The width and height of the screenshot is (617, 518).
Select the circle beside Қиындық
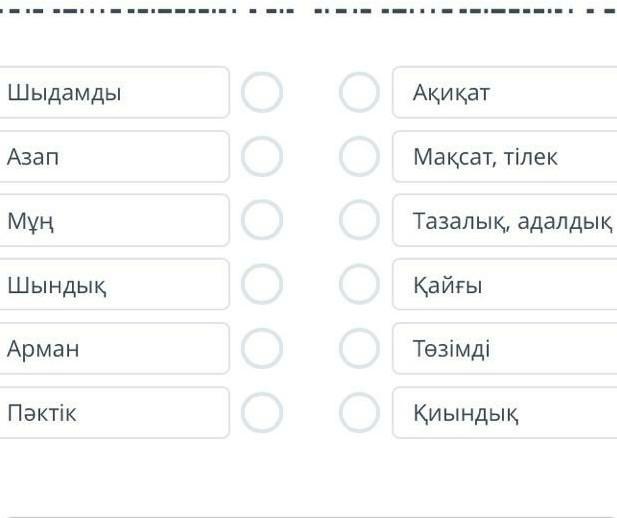pos(360,413)
